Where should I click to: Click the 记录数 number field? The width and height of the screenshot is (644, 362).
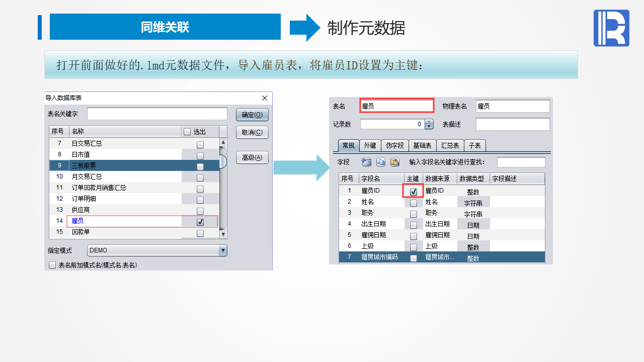coord(392,124)
